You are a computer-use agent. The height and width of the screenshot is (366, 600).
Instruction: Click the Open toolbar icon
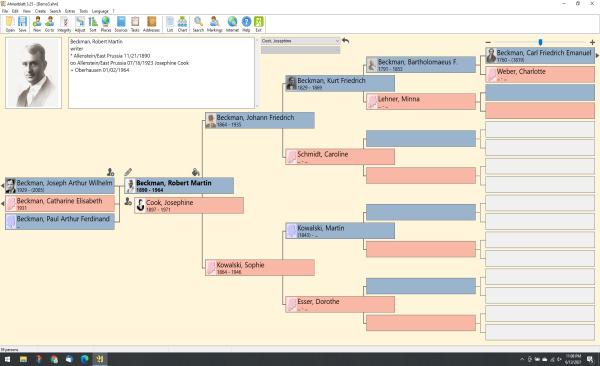10,24
